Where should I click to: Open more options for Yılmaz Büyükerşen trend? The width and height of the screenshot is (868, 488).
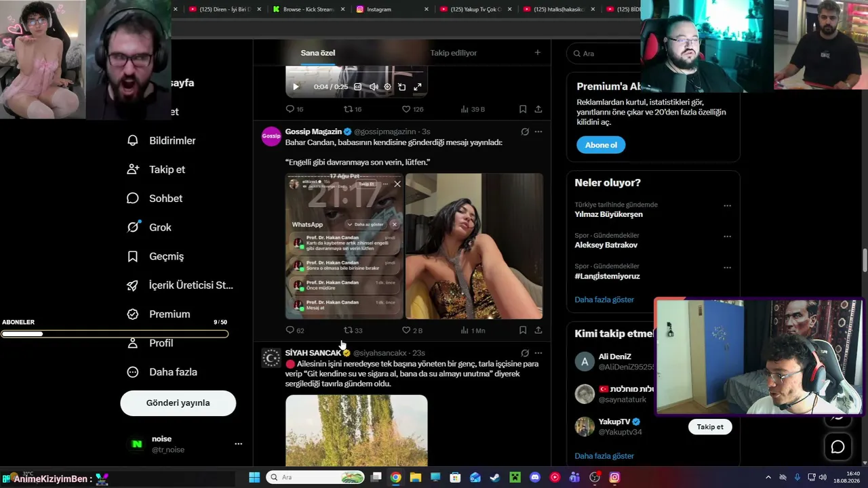click(727, 205)
